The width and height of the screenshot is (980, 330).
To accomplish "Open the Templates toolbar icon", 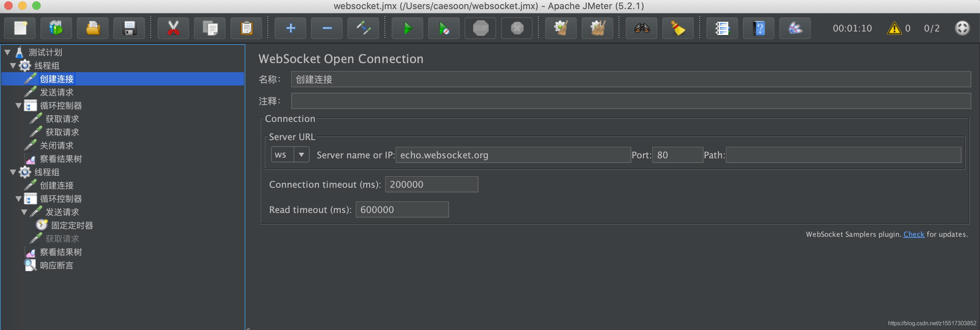I will coord(56,28).
